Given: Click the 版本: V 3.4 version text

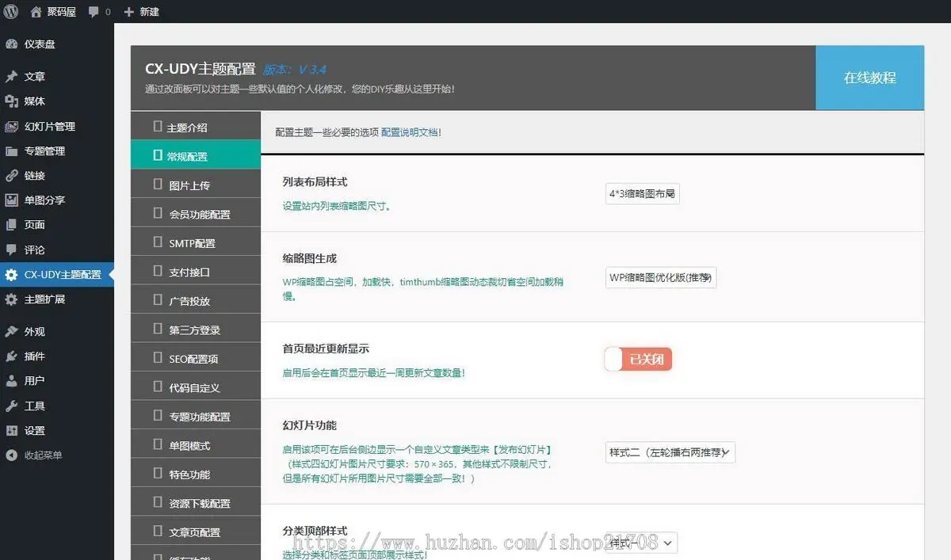Looking at the screenshot, I should tap(295, 70).
